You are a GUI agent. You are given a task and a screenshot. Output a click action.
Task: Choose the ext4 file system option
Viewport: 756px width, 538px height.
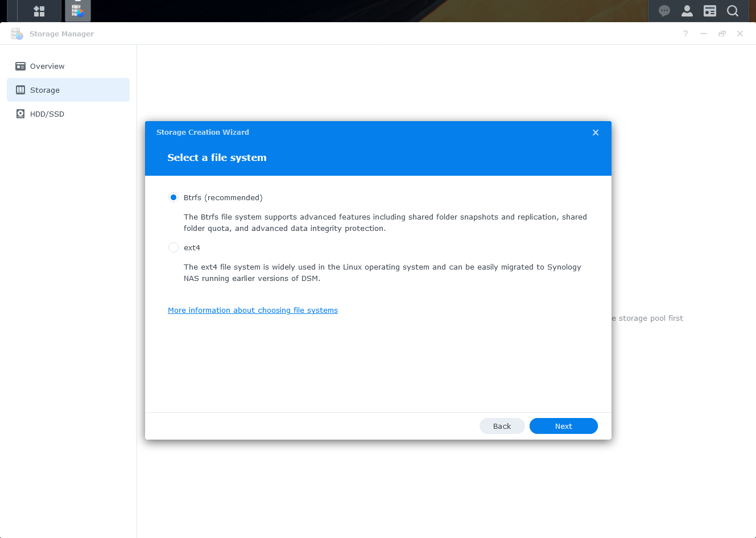click(173, 247)
